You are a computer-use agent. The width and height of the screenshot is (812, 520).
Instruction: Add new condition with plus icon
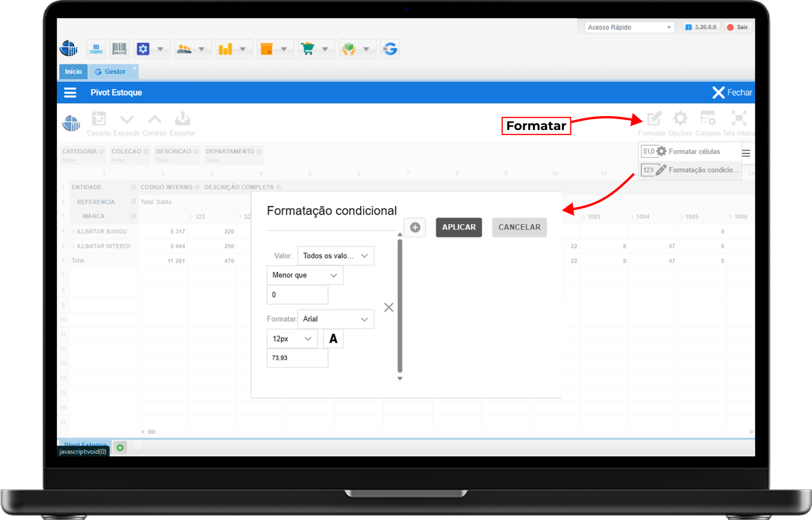tap(415, 228)
